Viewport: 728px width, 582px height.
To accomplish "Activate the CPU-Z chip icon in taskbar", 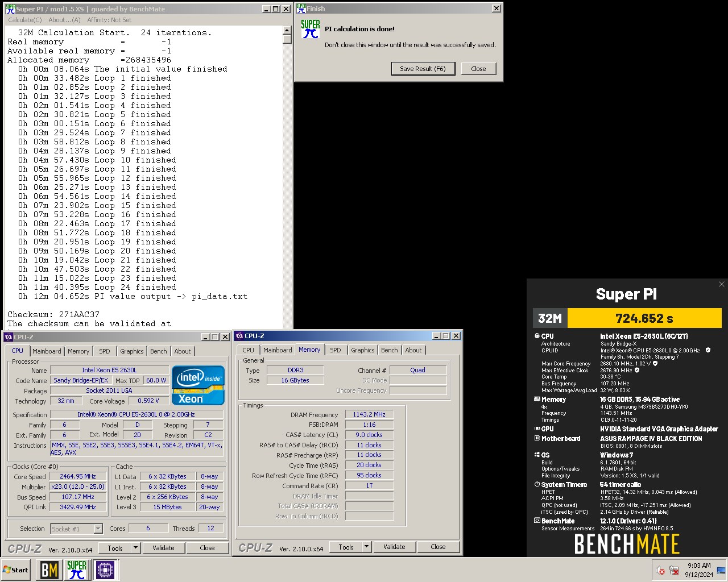I will pos(105,569).
